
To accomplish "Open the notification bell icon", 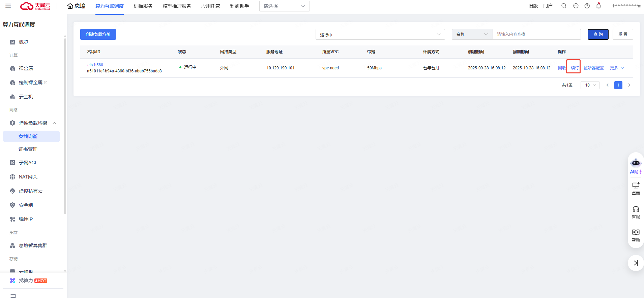I will click(x=598, y=6).
